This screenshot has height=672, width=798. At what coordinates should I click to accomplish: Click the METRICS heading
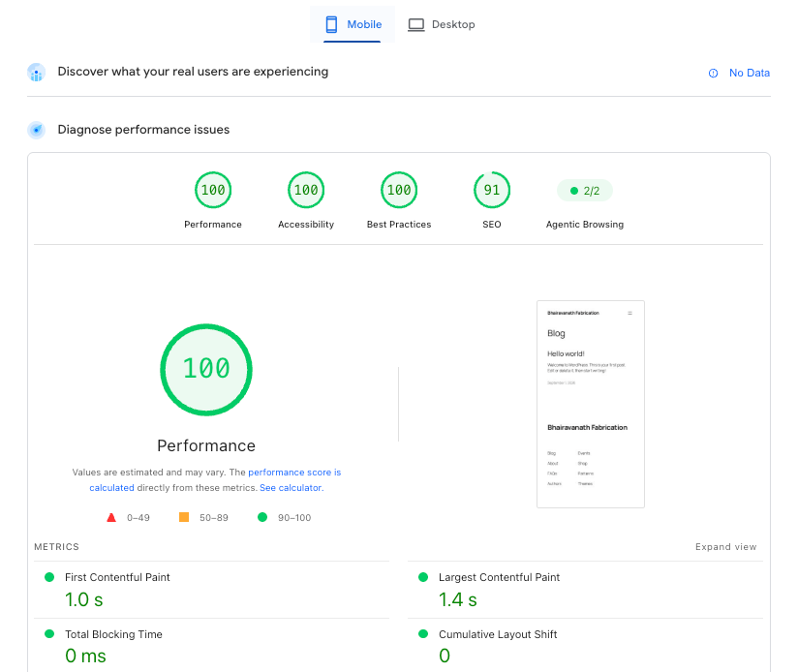point(56,547)
